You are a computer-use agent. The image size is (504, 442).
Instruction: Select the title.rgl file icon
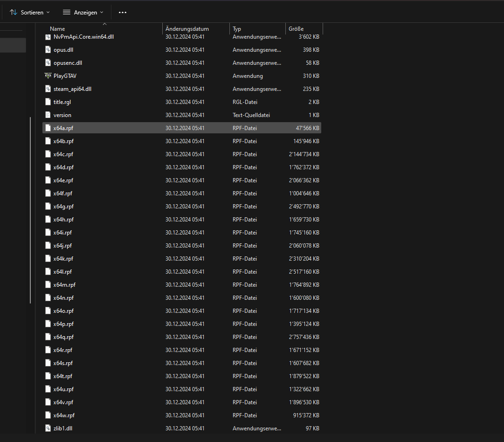[x=48, y=102]
